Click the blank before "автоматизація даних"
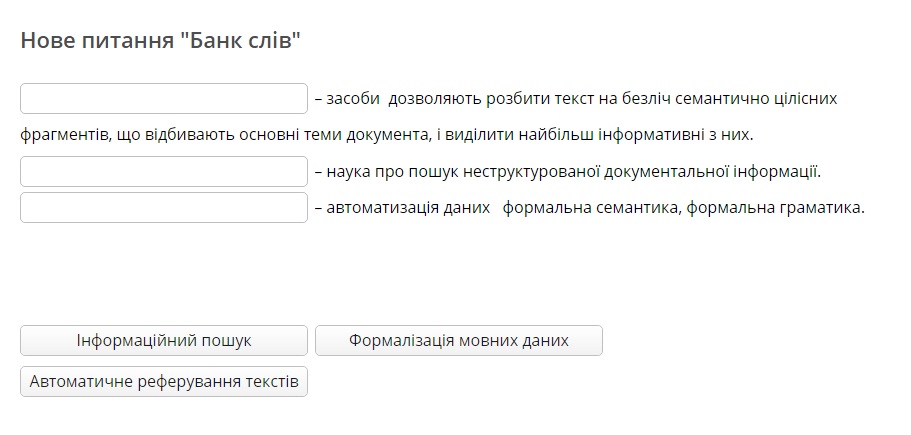This screenshot has width=911, height=435. tap(164, 207)
